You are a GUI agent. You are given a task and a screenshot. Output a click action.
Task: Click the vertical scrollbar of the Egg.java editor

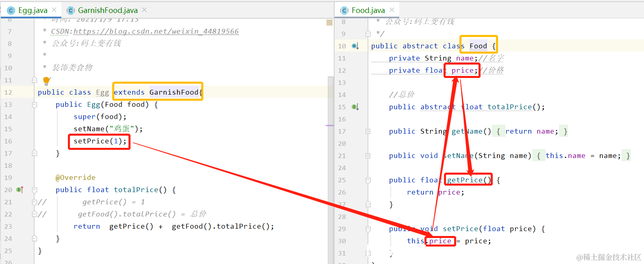click(330, 170)
